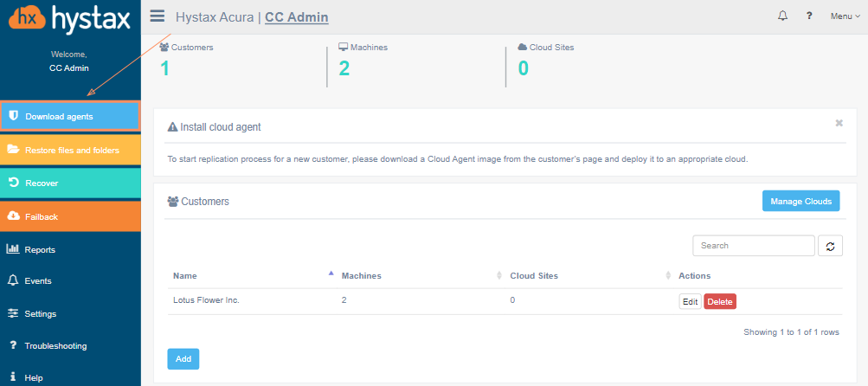
Task: Toggle the hamburger sidebar menu icon
Action: 158,16
